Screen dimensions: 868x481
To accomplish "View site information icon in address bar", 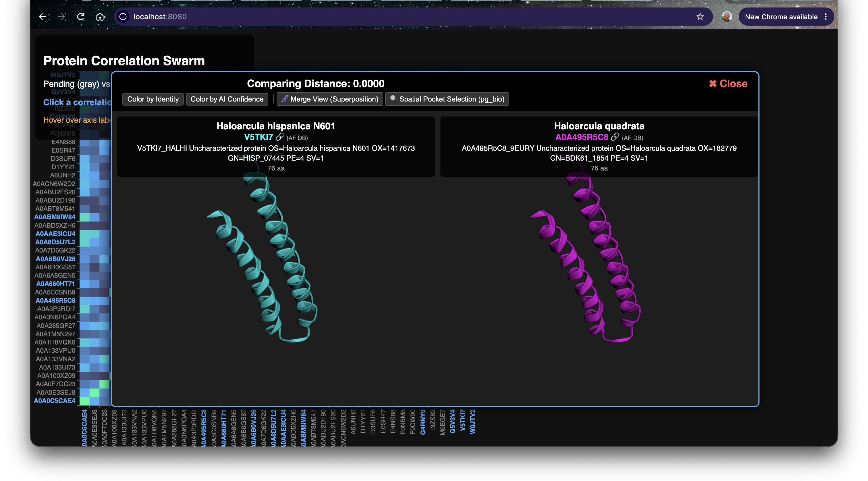I will coord(123,17).
